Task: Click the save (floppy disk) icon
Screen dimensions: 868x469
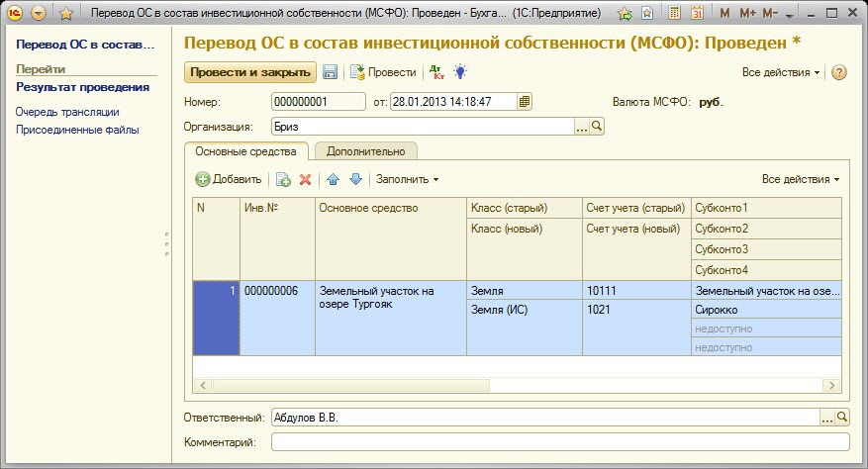Action: [331, 73]
